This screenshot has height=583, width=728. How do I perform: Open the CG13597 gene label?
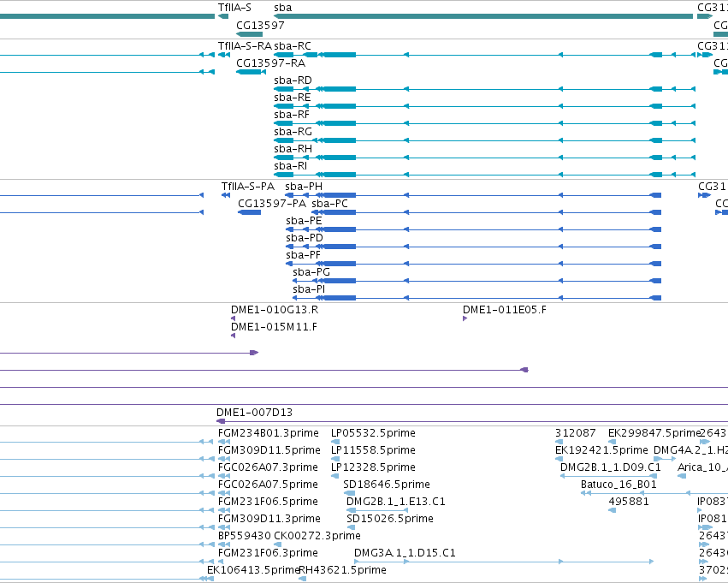260,25
